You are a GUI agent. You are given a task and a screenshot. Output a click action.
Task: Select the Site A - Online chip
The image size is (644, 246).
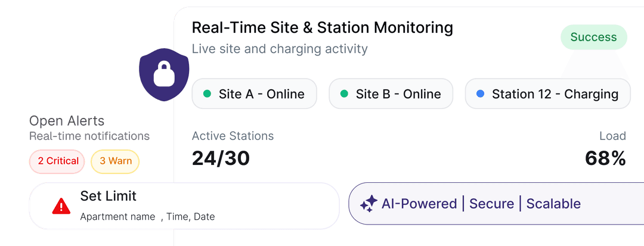(x=254, y=94)
